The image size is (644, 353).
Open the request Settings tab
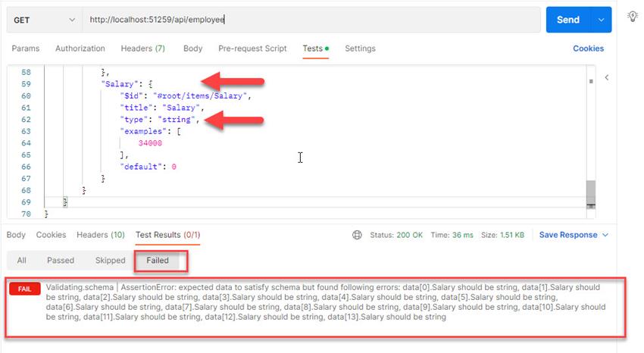point(360,48)
